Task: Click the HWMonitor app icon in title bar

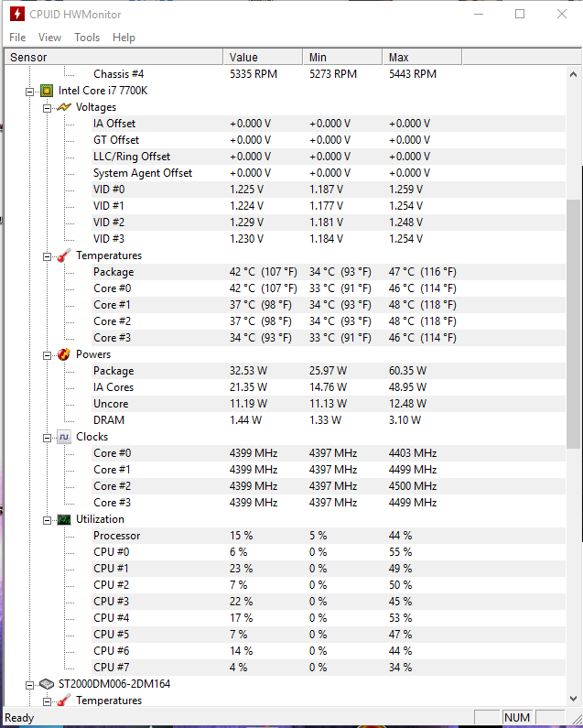Action: pyautogui.click(x=17, y=14)
